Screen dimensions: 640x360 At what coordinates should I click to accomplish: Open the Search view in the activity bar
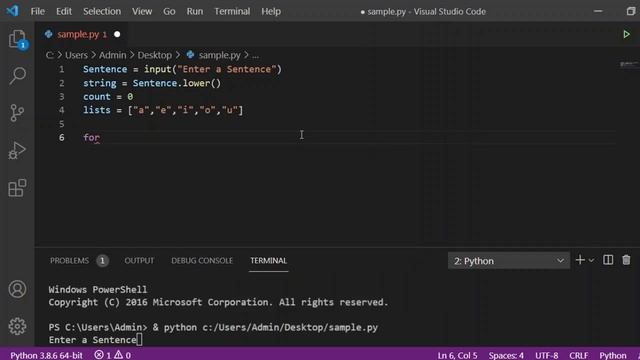17,76
